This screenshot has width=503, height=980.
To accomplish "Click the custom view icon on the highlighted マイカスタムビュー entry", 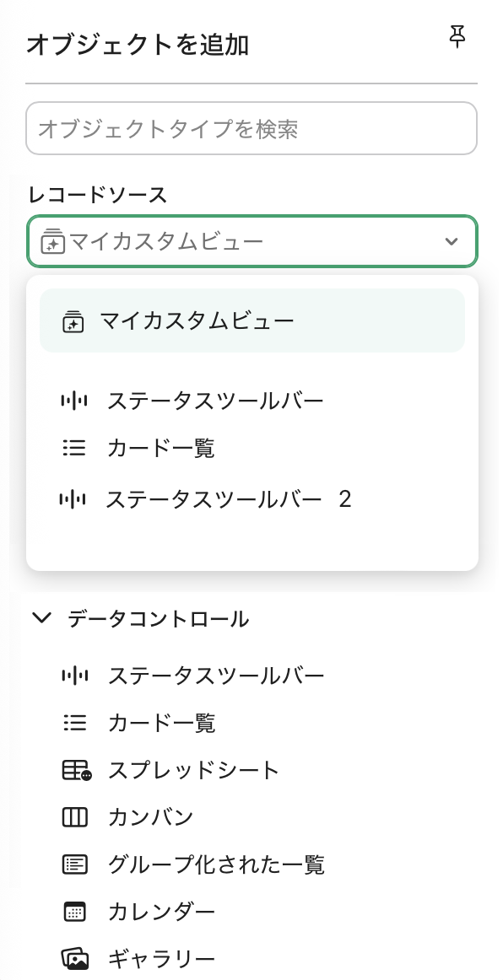I will (73, 321).
